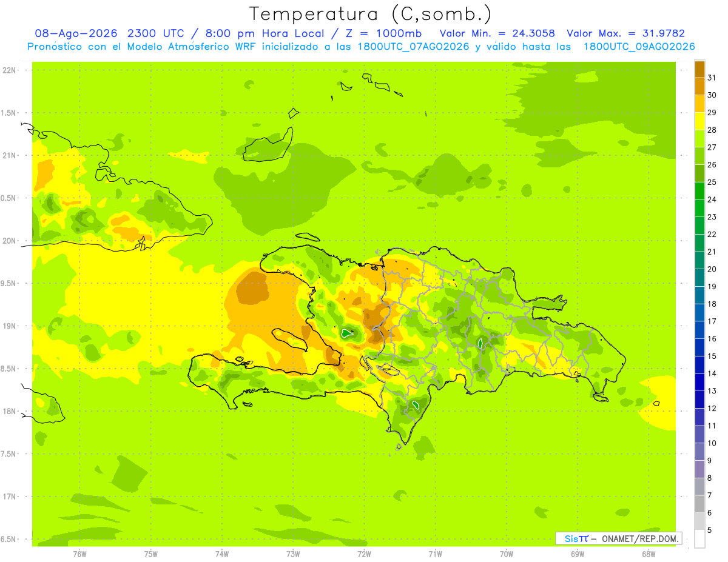
Task: Click the '69W' longitude label
Action: 578,554
